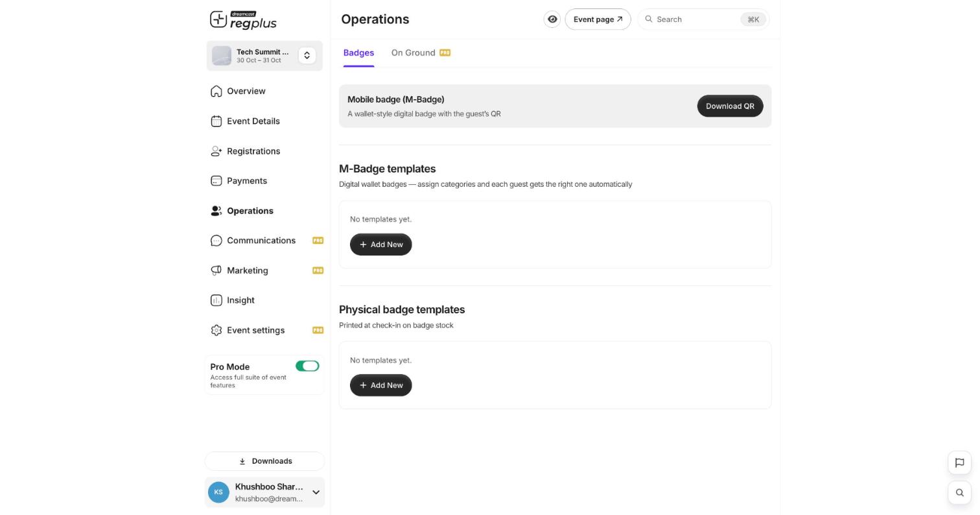
Task: Toggle the Pro Mode switch
Action: pyautogui.click(x=307, y=366)
